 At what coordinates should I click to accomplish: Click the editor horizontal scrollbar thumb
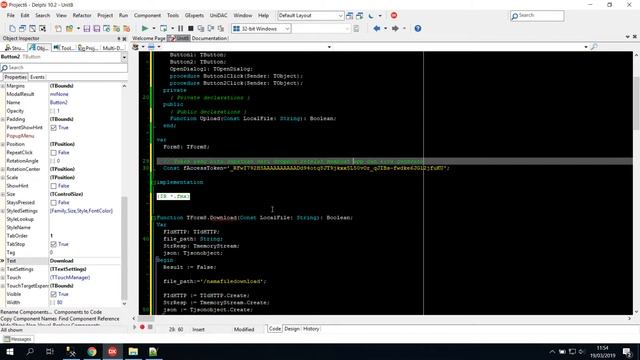146,318
